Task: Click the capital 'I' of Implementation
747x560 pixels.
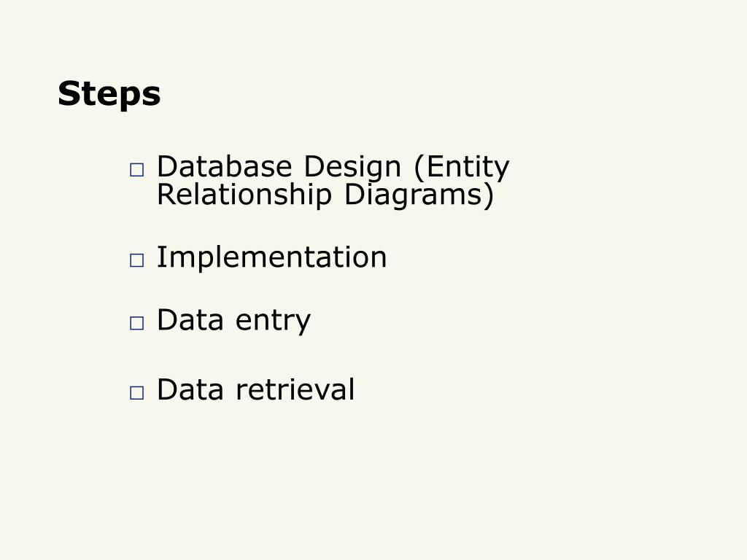Action: (160, 257)
